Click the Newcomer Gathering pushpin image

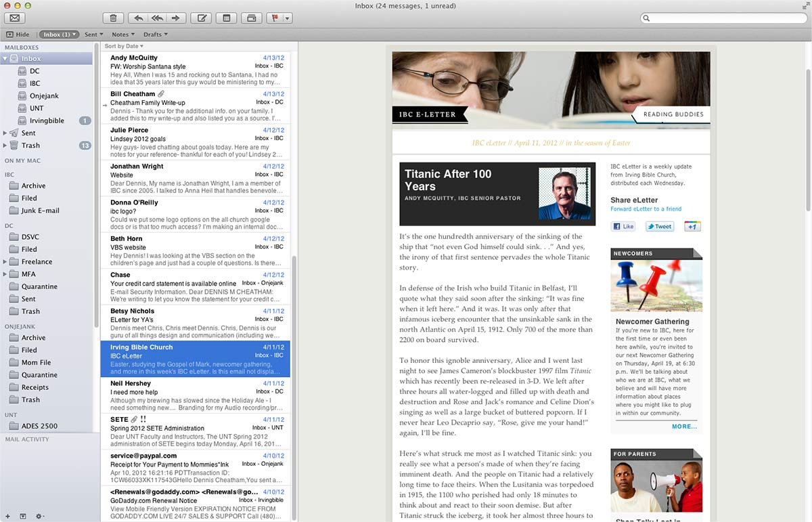[656, 285]
